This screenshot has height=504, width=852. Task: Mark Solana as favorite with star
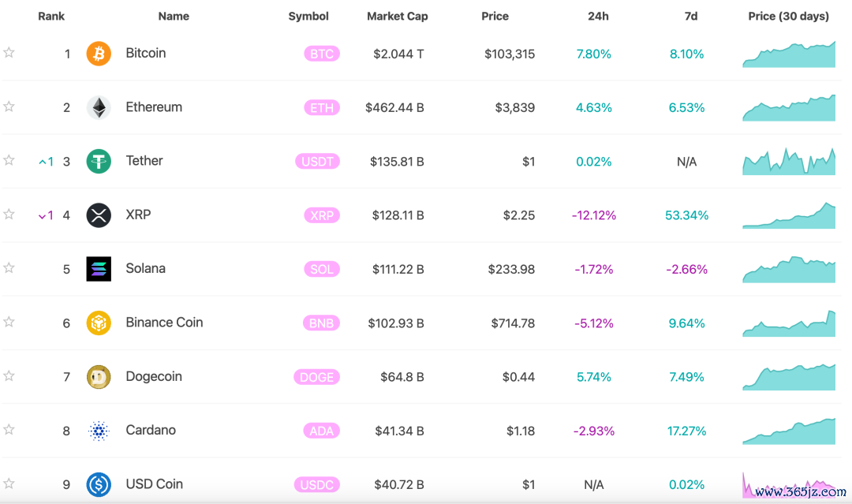(9, 267)
